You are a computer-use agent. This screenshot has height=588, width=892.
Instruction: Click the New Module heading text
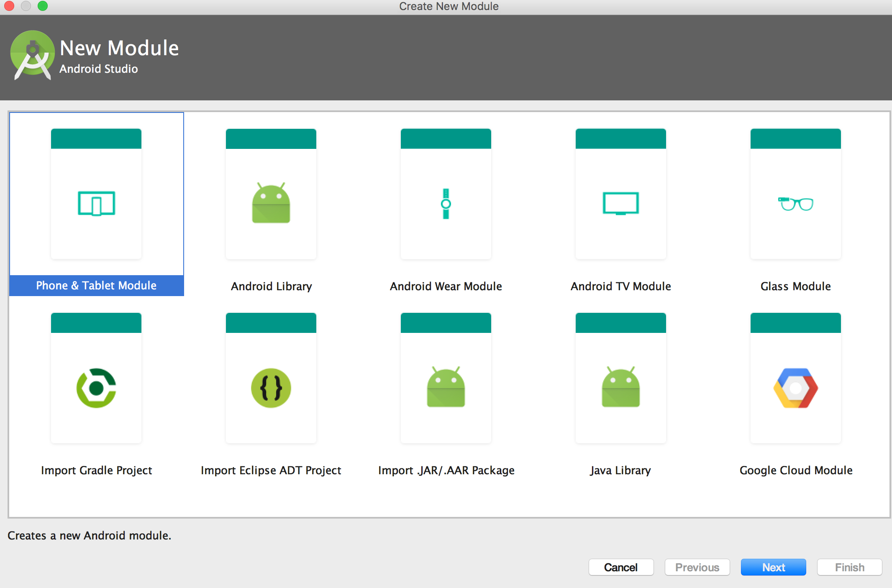119,48
